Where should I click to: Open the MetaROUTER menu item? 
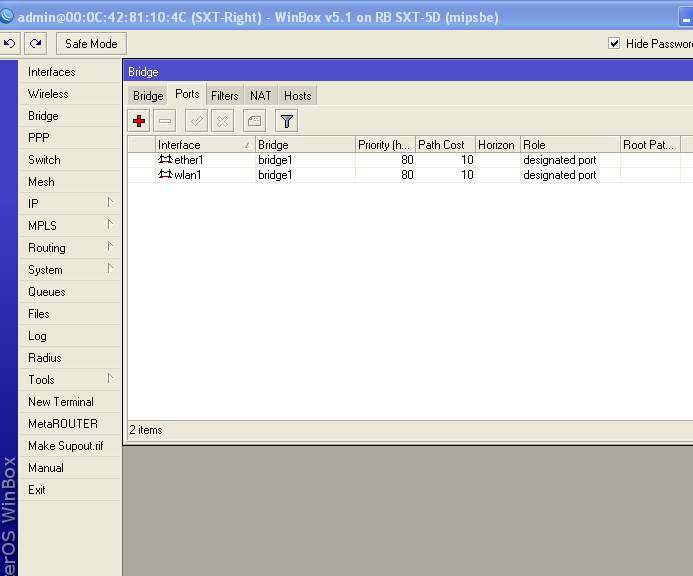click(x=70, y=423)
